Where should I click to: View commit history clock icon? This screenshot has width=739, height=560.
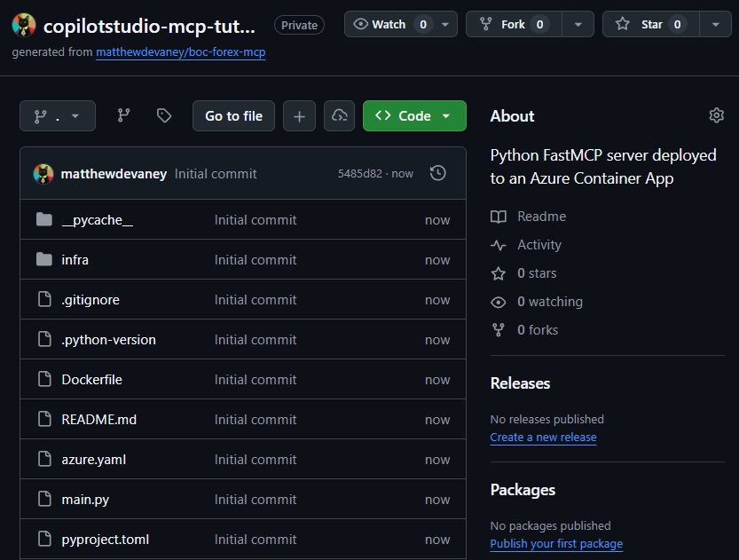pyautogui.click(x=438, y=173)
